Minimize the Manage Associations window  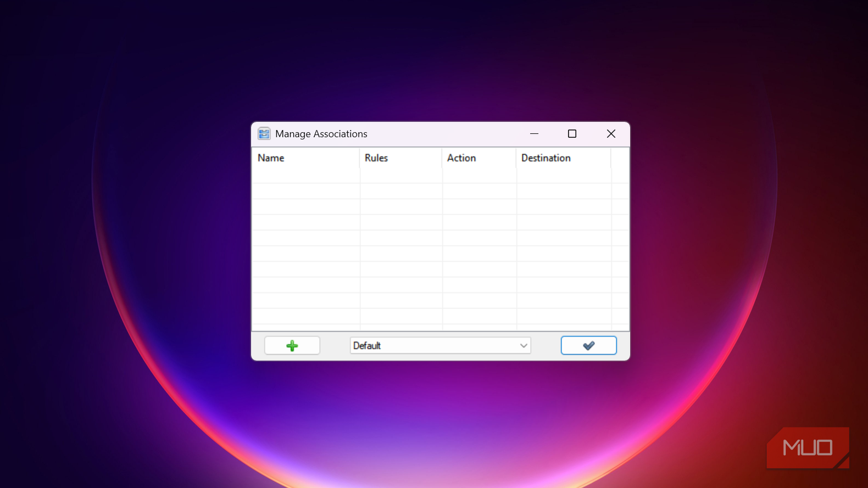coord(534,133)
